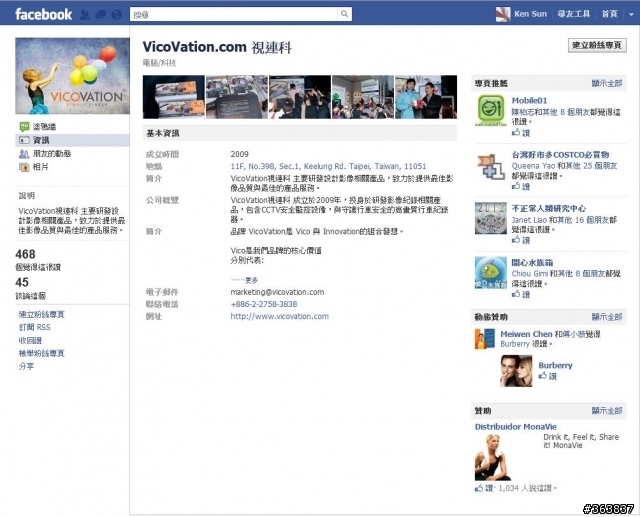Open Meiwen Chen avatar icon

(x=485, y=339)
